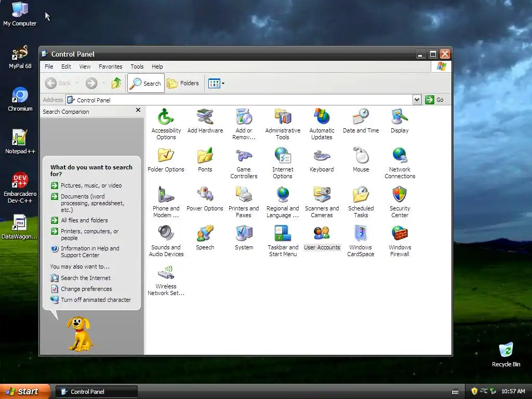Open Scanners and Cameras
532x399 pixels.
tap(322, 202)
